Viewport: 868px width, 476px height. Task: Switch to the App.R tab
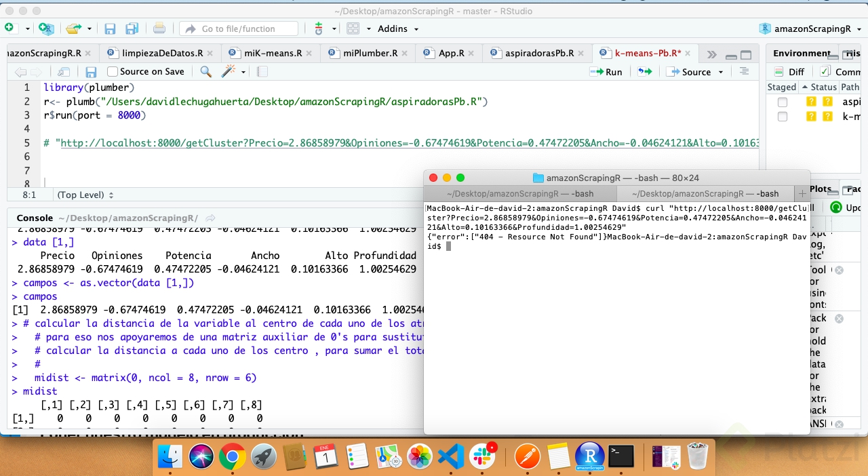click(x=452, y=53)
